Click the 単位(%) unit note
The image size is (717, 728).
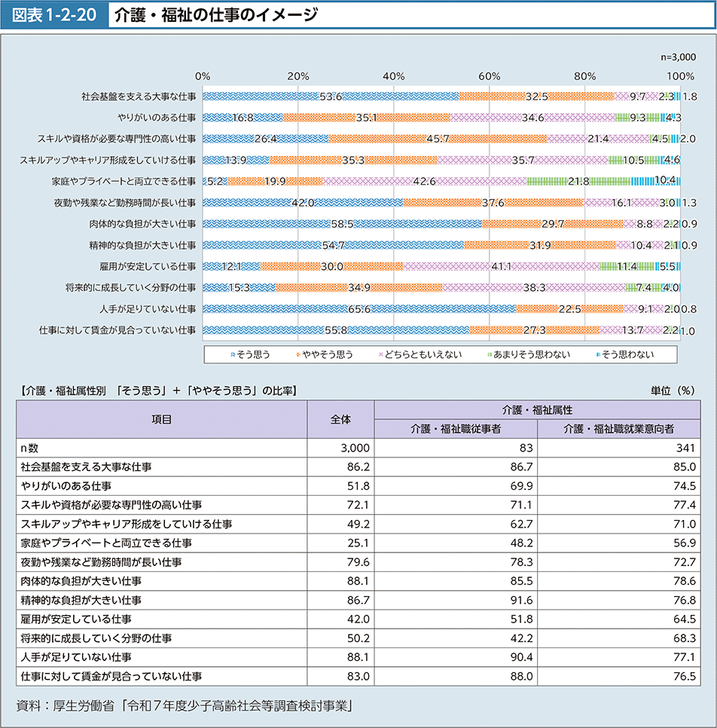[673, 391]
